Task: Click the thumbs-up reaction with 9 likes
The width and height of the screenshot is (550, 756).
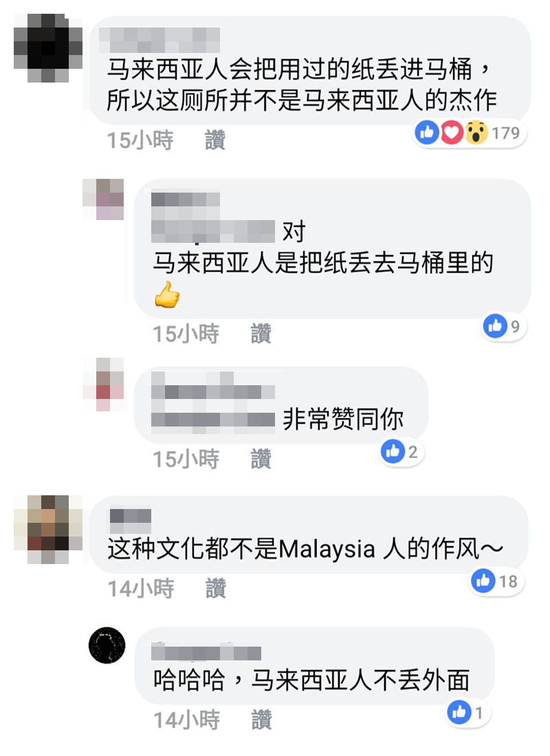Action: (x=495, y=327)
